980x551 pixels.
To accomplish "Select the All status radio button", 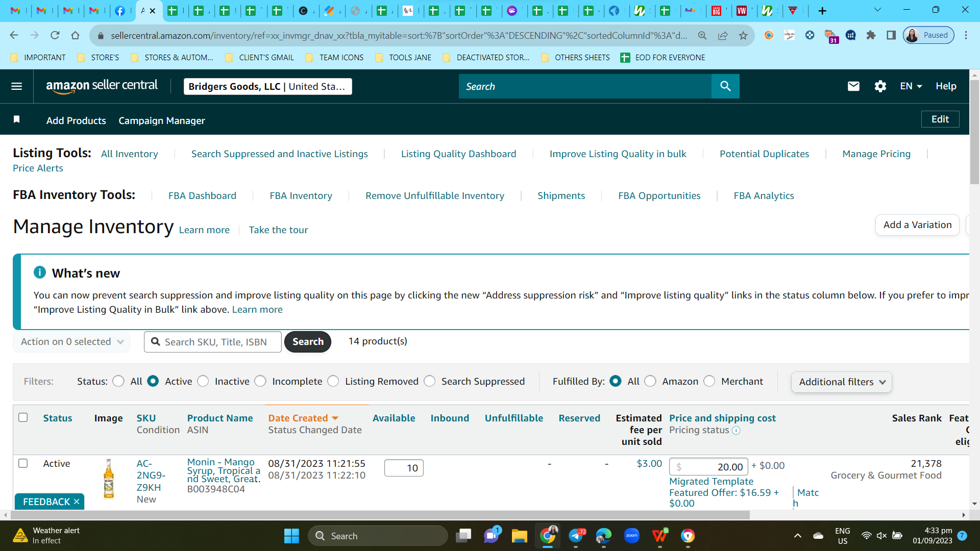I will pos(118,382).
